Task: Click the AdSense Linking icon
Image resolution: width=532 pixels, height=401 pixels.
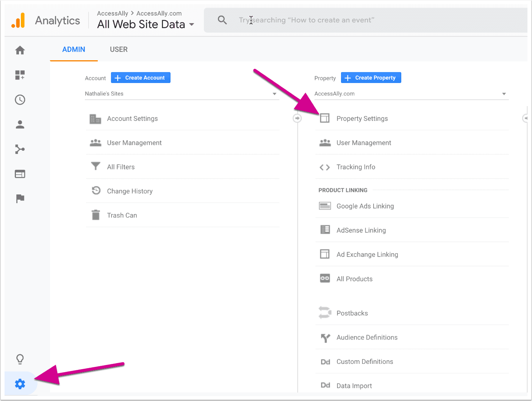Action: click(x=325, y=230)
